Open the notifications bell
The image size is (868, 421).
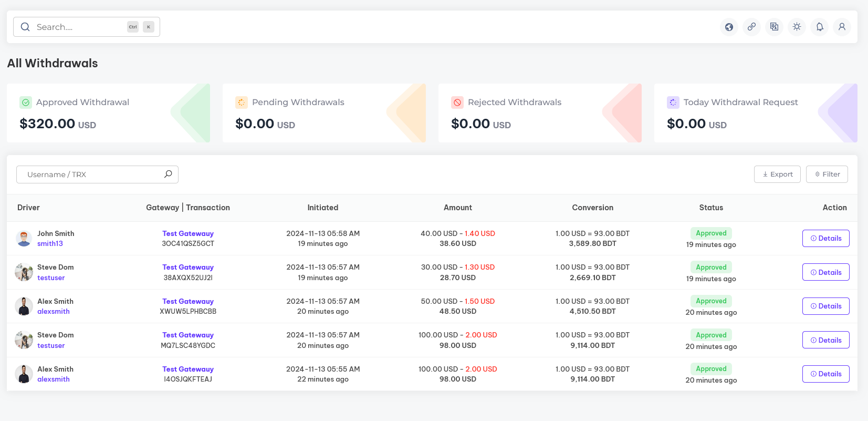coord(819,27)
